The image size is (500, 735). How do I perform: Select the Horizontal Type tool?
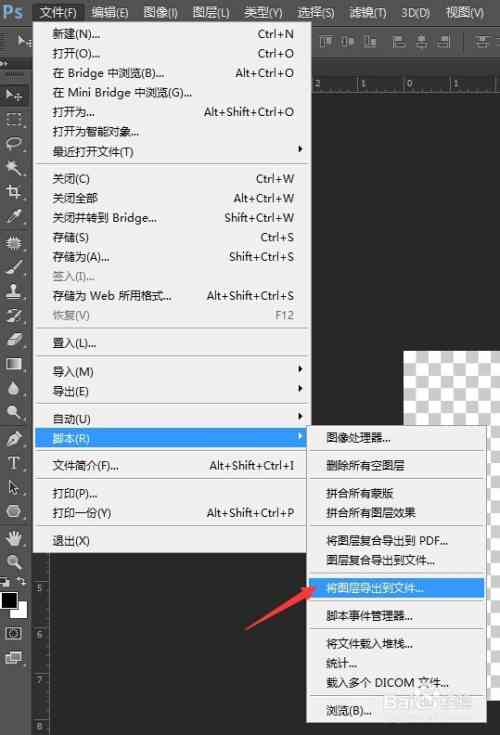point(14,463)
